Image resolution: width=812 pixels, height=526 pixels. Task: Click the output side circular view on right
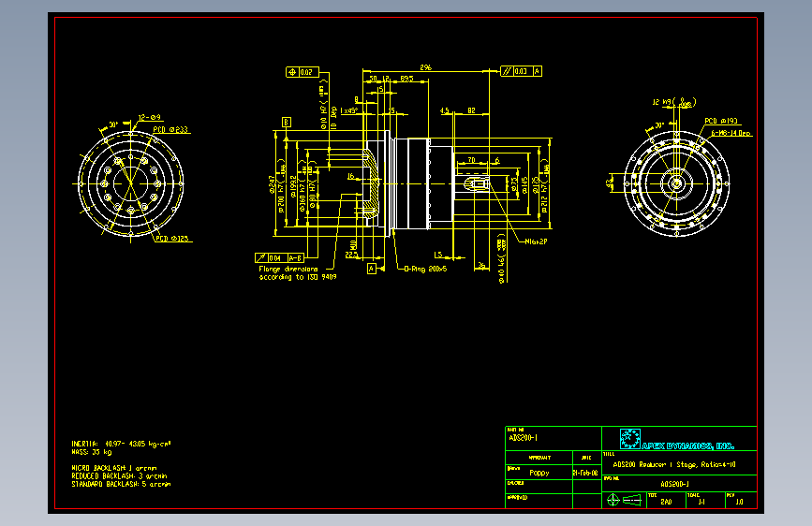point(676,183)
